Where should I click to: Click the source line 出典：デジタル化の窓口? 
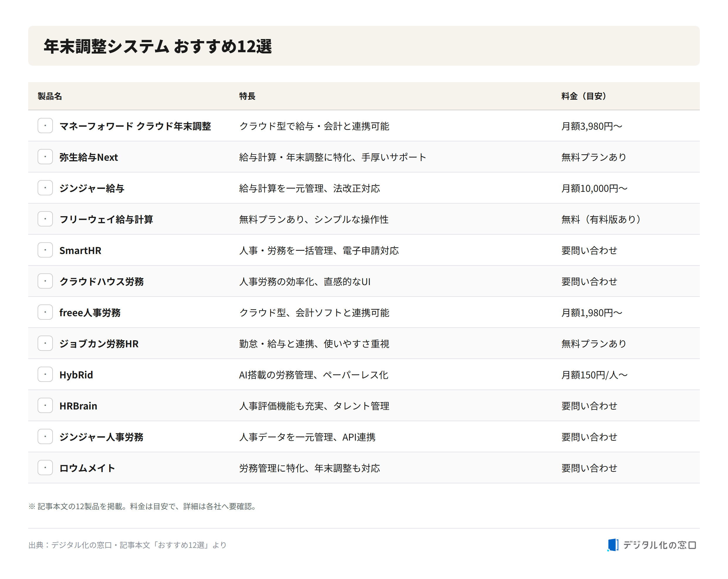click(127, 545)
